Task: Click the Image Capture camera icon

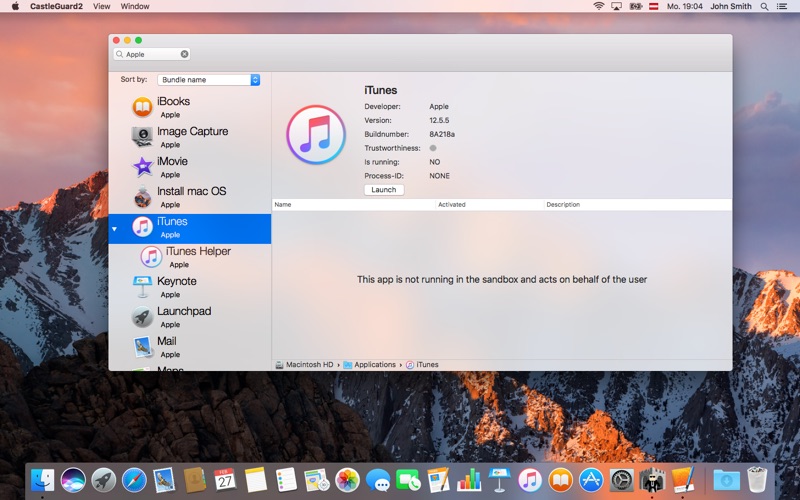Action: click(x=142, y=137)
